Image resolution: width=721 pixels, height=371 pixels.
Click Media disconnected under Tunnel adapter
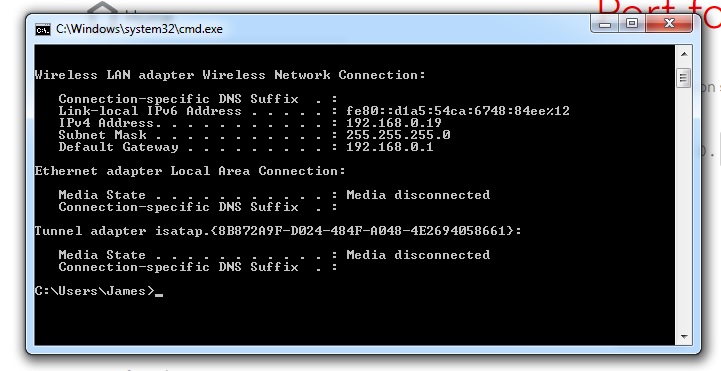(418, 255)
